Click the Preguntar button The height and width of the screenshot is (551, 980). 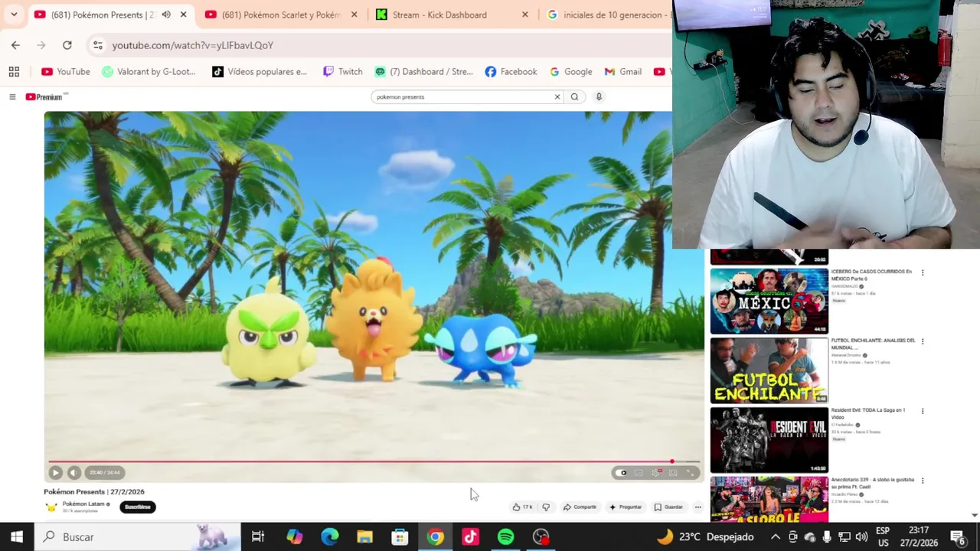pyautogui.click(x=626, y=507)
